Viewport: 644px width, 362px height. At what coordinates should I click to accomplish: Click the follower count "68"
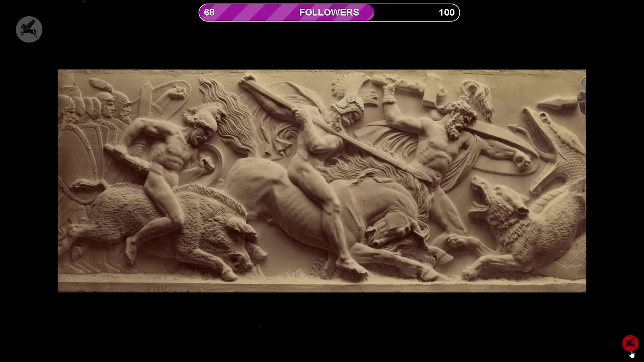(209, 12)
